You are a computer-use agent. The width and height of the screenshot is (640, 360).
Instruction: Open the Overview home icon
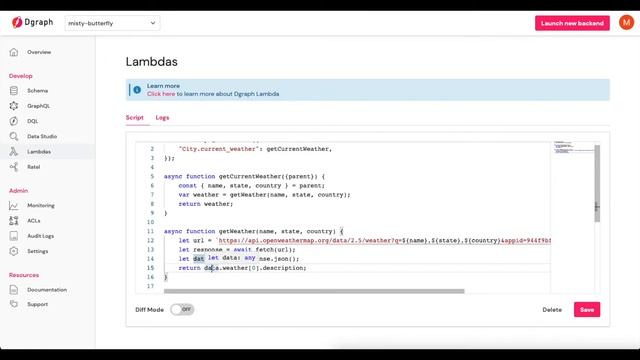pyautogui.click(x=14, y=52)
